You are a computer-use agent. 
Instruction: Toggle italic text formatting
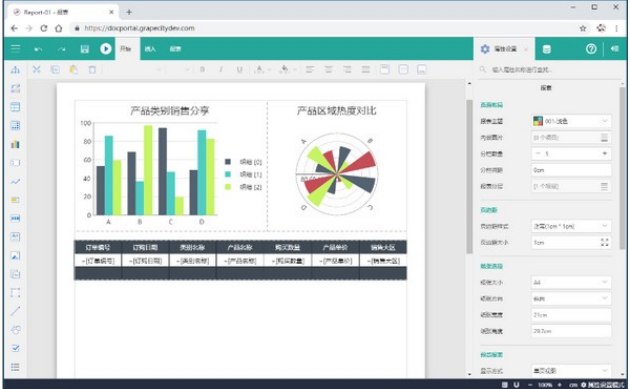click(x=221, y=70)
